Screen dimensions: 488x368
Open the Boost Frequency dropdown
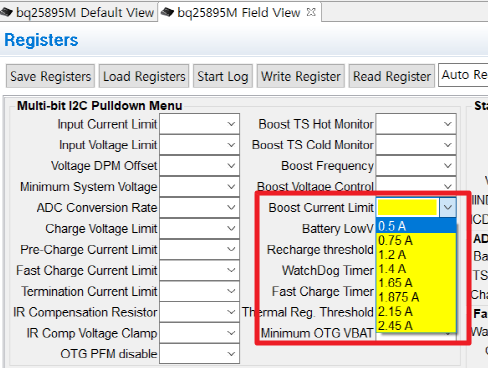[416, 166]
